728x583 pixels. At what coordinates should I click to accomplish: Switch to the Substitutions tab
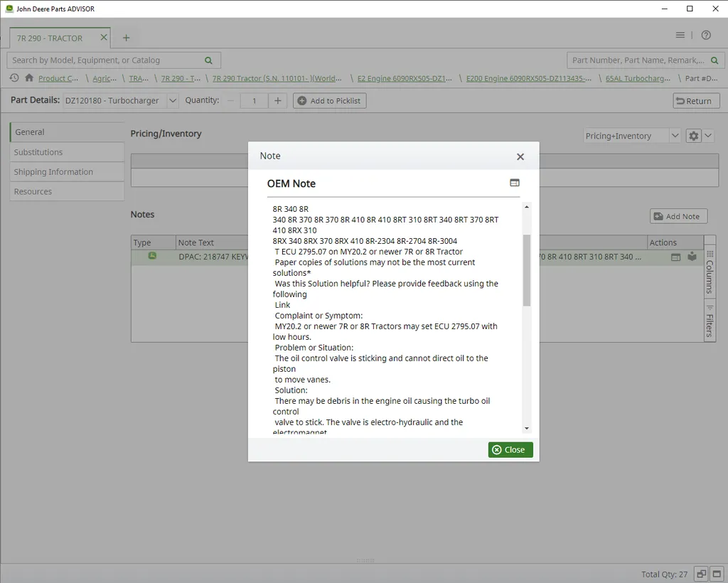click(x=38, y=152)
